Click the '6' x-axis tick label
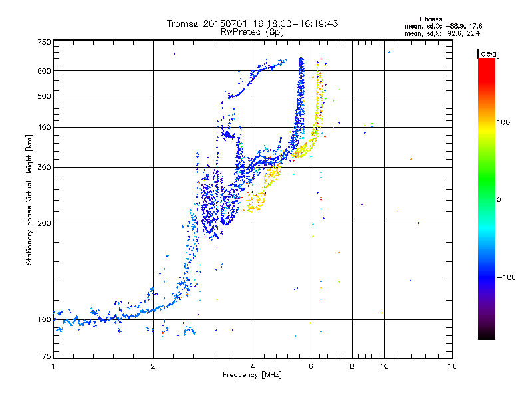The image size is (532, 399). pyautogui.click(x=311, y=366)
